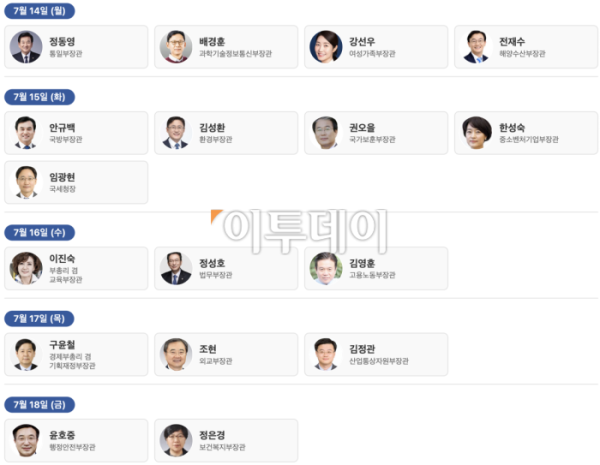The image size is (600, 465).
Task: Select the 7월 15일 (화) date badge
Action: pos(39,97)
